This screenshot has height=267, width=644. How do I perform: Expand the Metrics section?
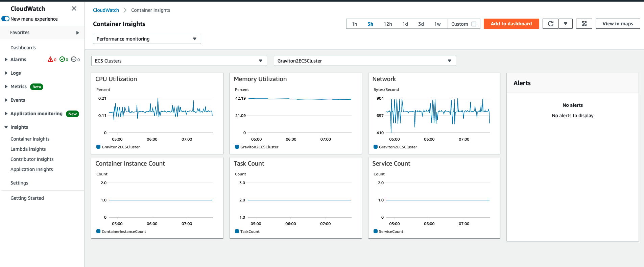6,87
